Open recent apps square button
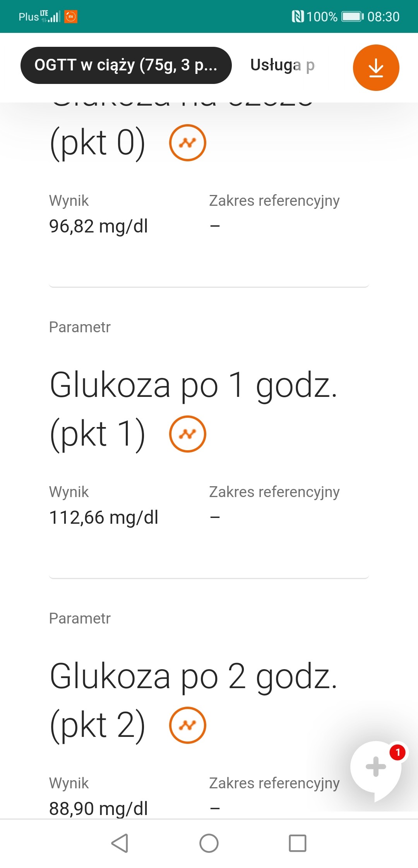Viewport: 418px width, 868px height. coord(298,843)
